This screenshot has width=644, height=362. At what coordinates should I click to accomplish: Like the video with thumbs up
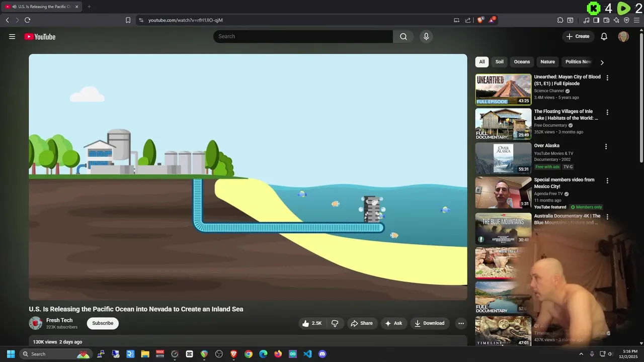tap(312, 323)
